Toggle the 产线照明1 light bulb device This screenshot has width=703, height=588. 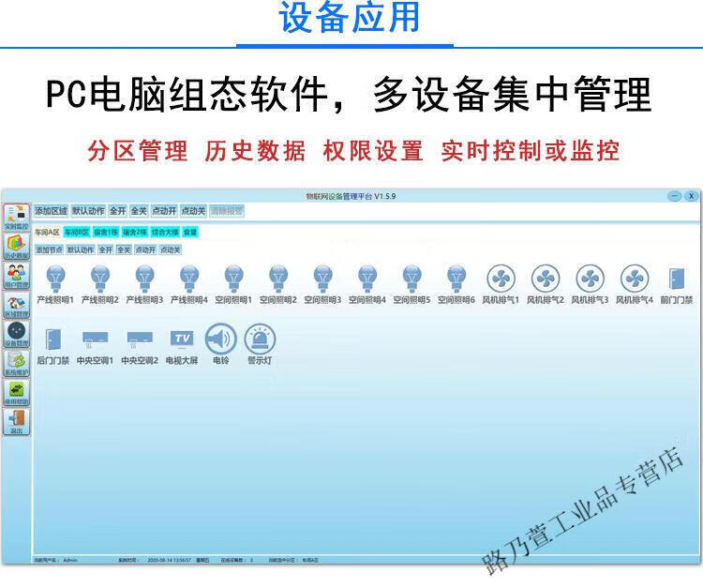coord(55,279)
